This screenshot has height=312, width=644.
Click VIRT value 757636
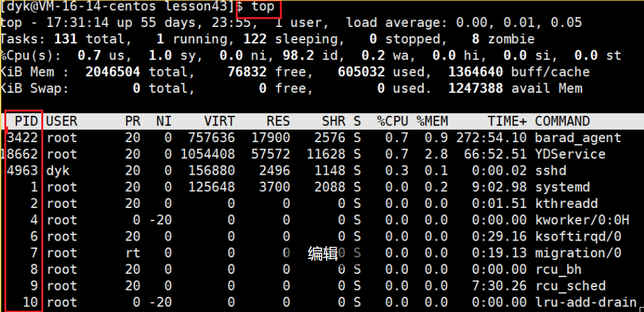point(212,137)
